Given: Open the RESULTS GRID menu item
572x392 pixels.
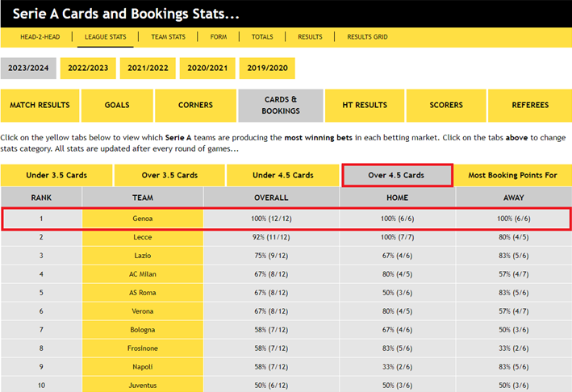Looking at the screenshot, I should 367,37.
